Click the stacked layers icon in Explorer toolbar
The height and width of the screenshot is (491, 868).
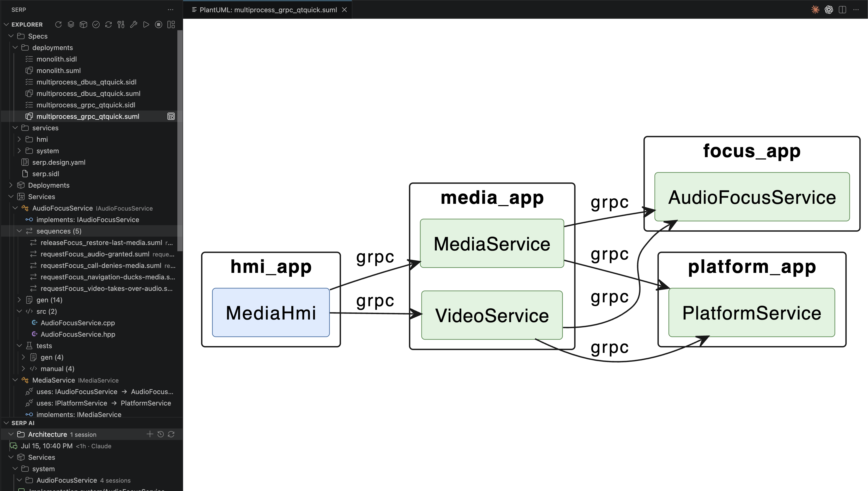tap(71, 24)
